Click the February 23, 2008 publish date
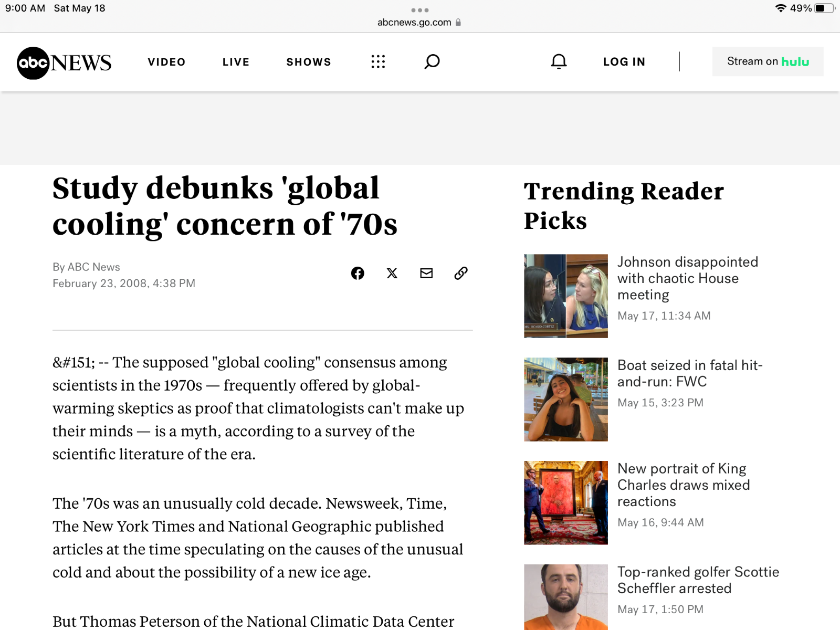840x630 pixels. click(x=124, y=283)
